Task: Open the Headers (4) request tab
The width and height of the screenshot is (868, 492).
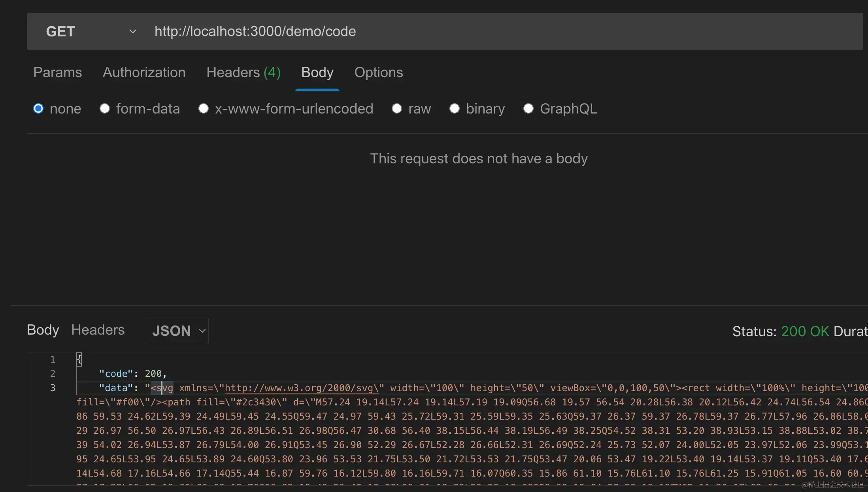Action: (243, 72)
